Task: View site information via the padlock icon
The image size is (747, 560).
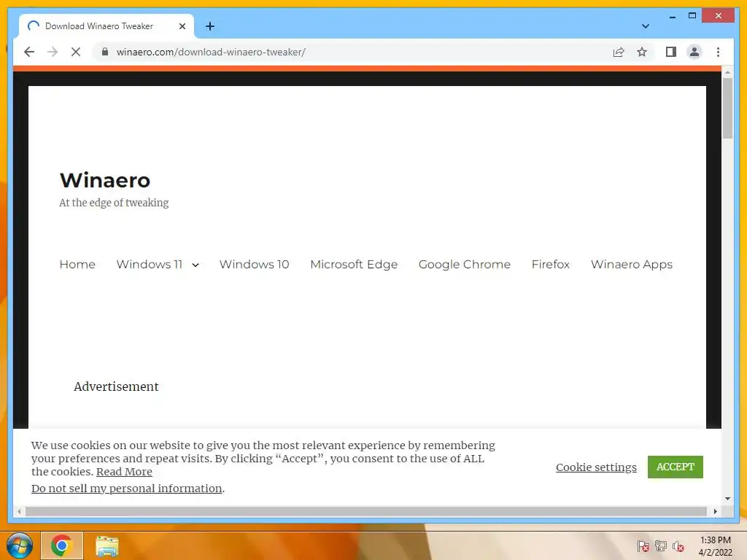Action: pos(105,52)
